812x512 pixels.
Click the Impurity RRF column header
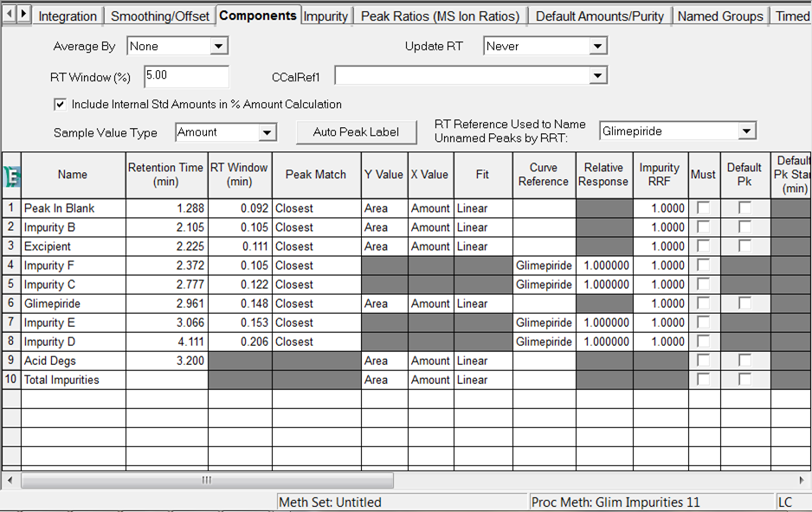(660, 175)
